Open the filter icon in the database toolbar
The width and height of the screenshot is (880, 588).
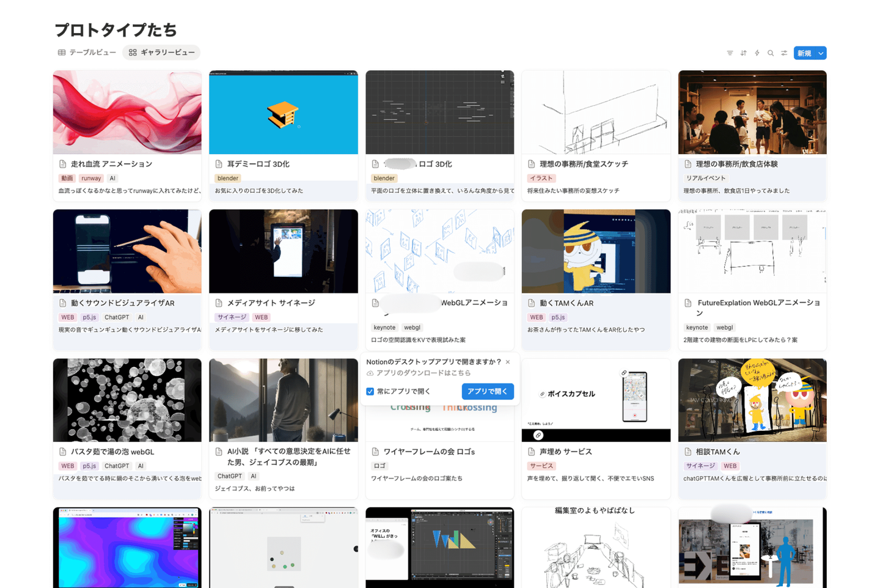pyautogui.click(x=730, y=53)
